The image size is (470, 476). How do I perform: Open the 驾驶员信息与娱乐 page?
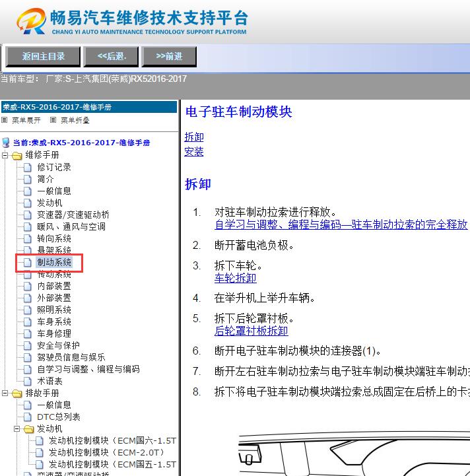(71, 357)
